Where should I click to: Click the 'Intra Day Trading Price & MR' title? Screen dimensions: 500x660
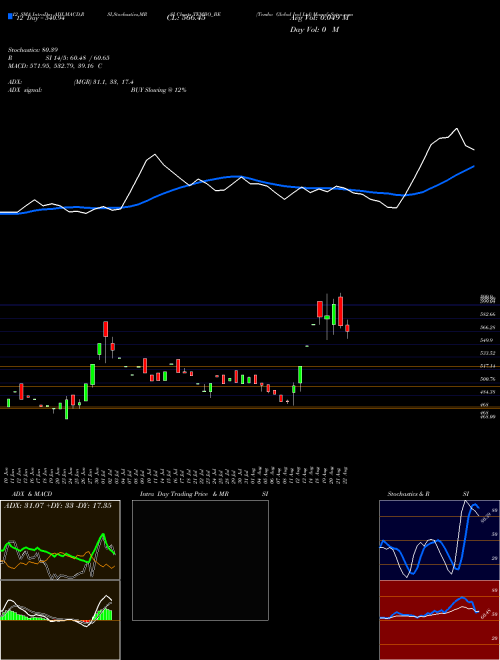184,494
